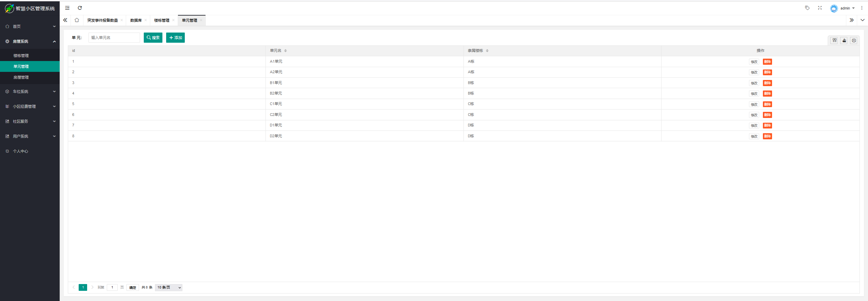
Task: Switch to the 数据库 tab
Action: [136, 20]
